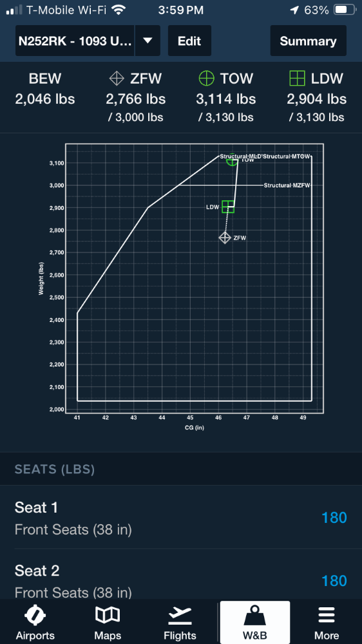
Task: Tap the ZFW diamond icon in header
Action: coord(117,78)
